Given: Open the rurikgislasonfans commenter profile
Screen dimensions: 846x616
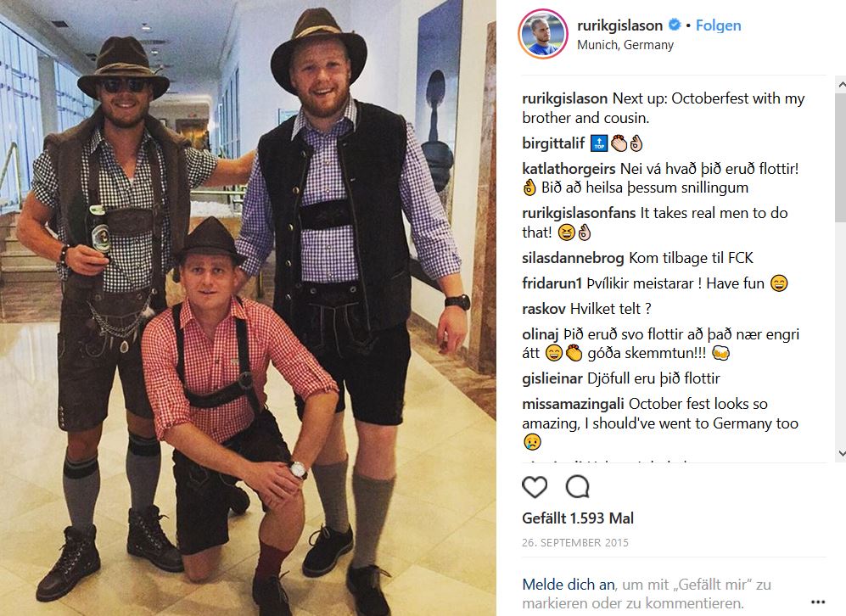Looking at the screenshot, I should (579, 213).
